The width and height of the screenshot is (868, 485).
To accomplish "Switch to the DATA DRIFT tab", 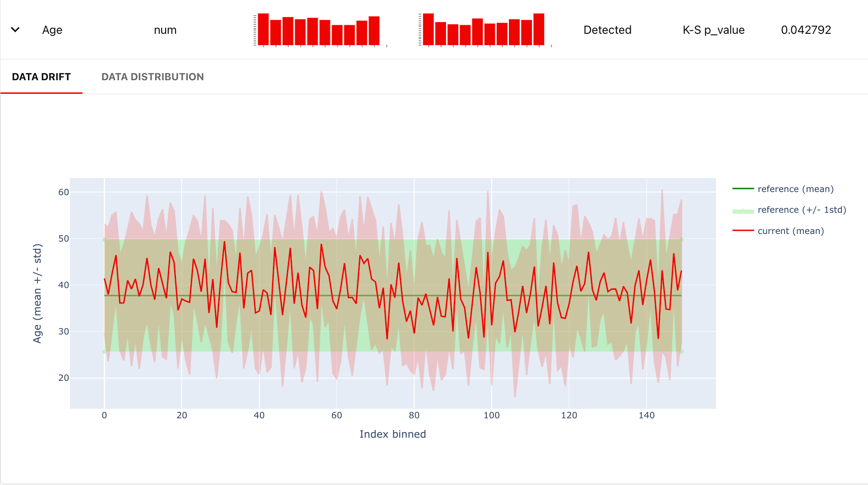I will [42, 77].
